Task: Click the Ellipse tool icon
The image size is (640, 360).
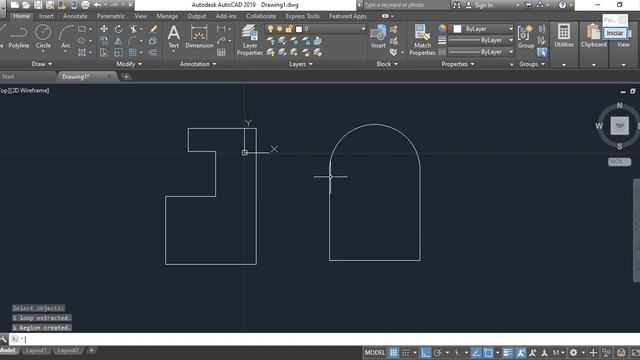Action: tap(82, 41)
